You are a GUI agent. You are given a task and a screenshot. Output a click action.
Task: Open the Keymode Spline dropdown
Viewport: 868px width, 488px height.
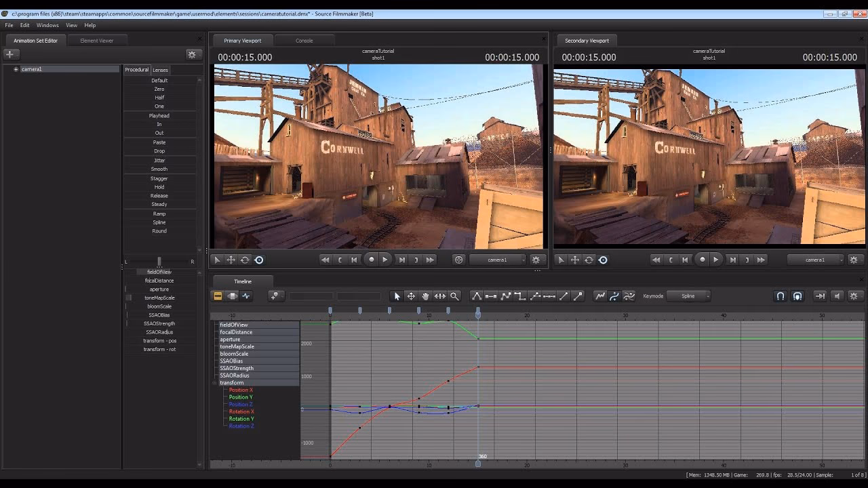coord(688,296)
